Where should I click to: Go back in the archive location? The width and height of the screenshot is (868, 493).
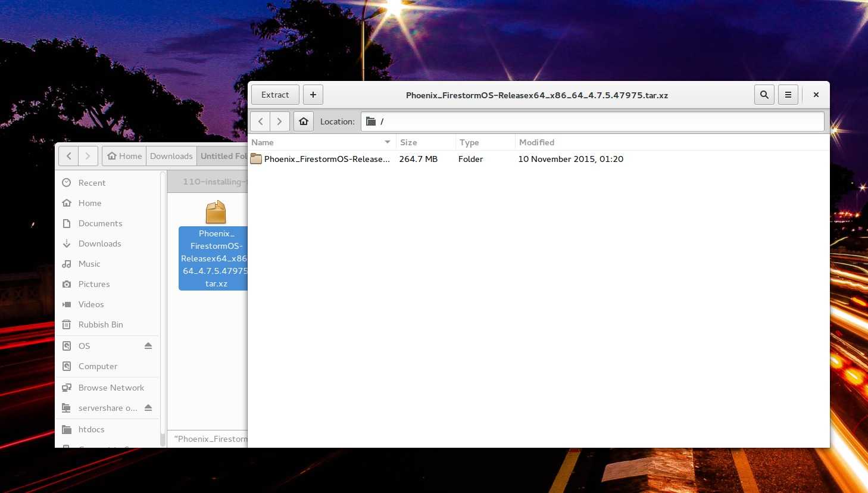click(261, 121)
